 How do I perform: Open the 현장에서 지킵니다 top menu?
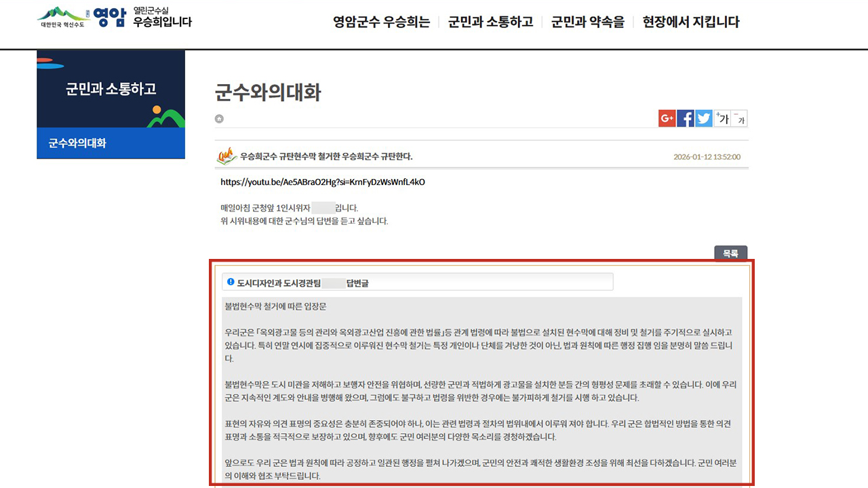pos(691,22)
